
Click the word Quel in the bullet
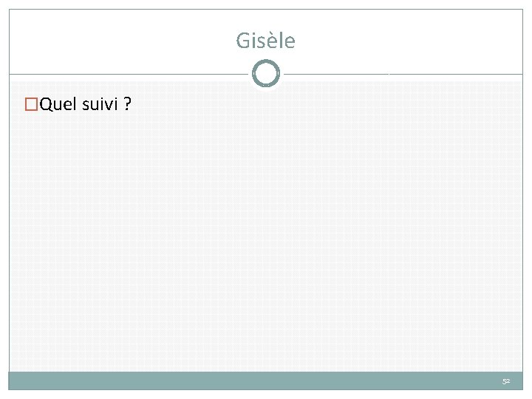pyautogui.click(x=58, y=104)
